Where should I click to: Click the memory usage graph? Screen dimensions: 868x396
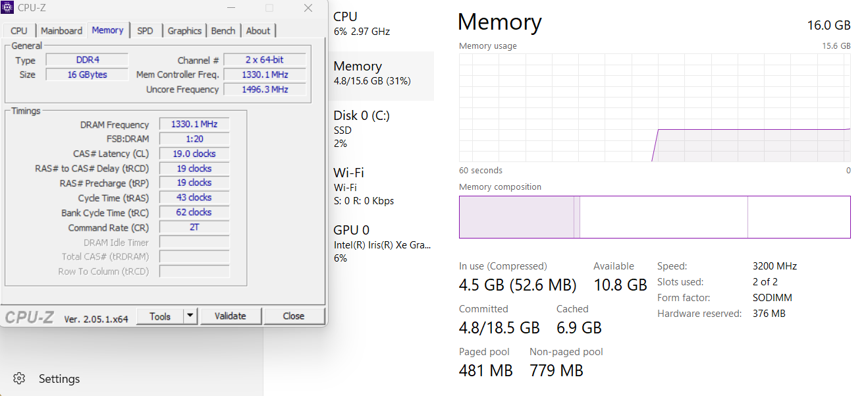(655, 107)
